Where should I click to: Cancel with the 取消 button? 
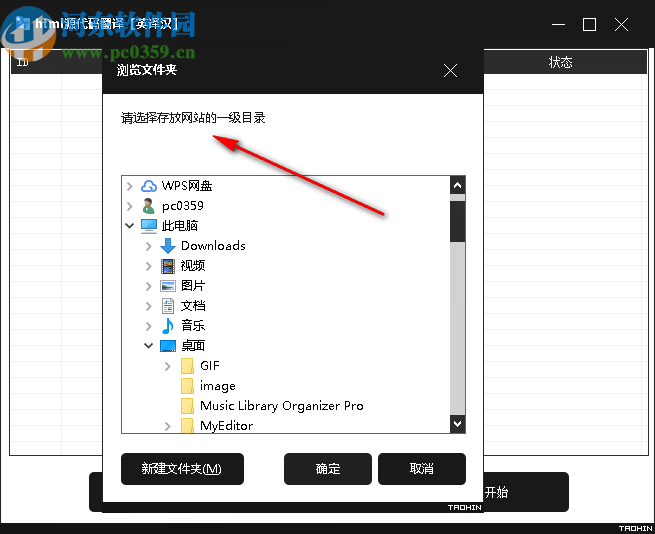421,469
